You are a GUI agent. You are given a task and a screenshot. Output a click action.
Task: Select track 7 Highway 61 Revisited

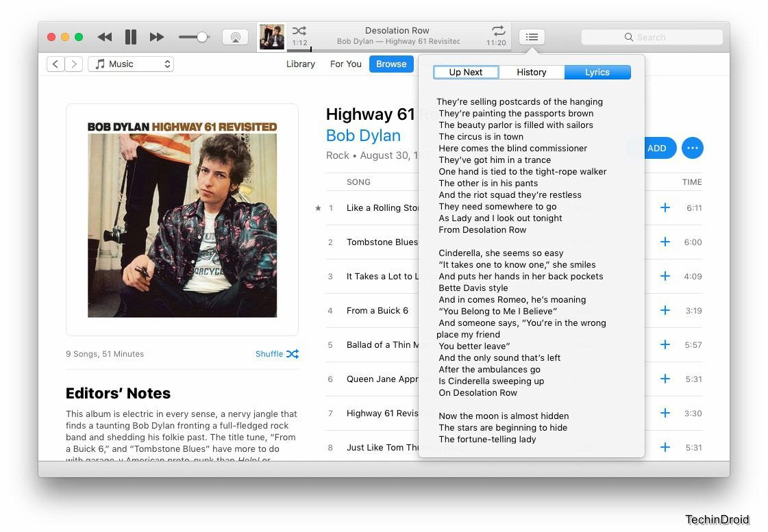pyautogui.click(x=382, y=414)
